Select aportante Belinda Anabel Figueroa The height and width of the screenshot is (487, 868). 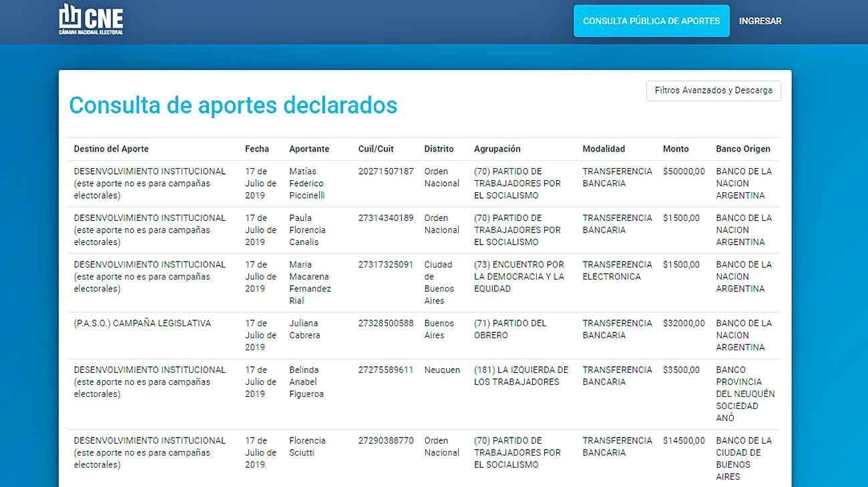(x=306, y=382)
